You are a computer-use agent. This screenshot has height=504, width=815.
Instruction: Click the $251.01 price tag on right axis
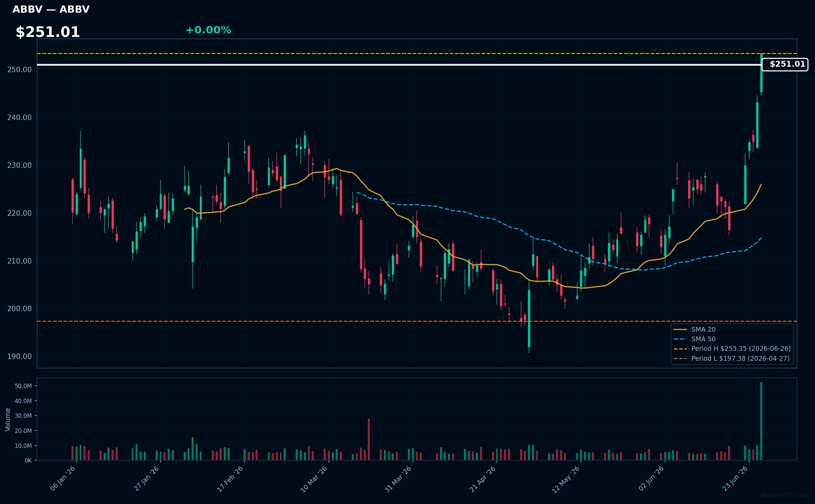coord(785,64)
